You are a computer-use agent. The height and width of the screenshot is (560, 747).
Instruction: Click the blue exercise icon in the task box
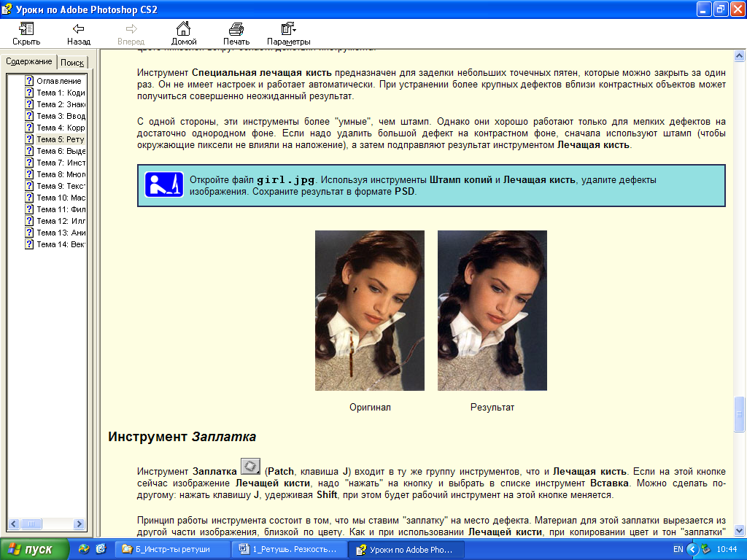click(x=164, y=184)
